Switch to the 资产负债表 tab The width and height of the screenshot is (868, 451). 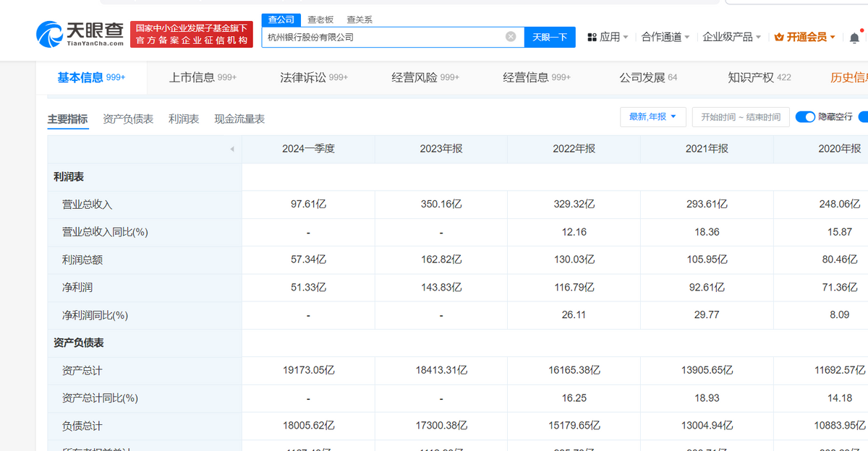128,119
